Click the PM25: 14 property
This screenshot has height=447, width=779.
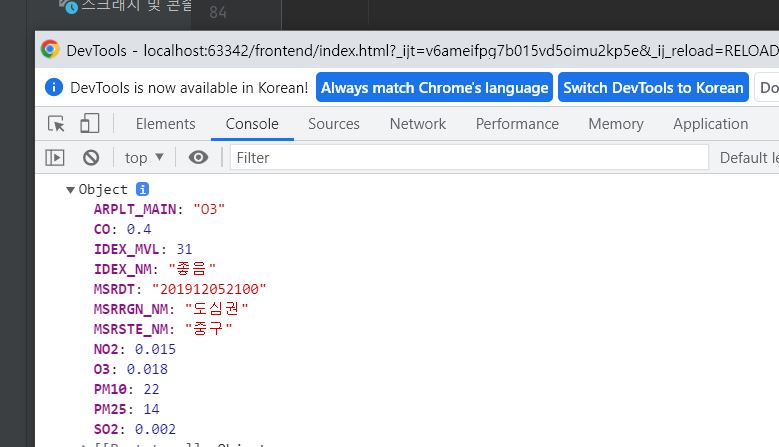pyautogui.click(x=126, y=409)
